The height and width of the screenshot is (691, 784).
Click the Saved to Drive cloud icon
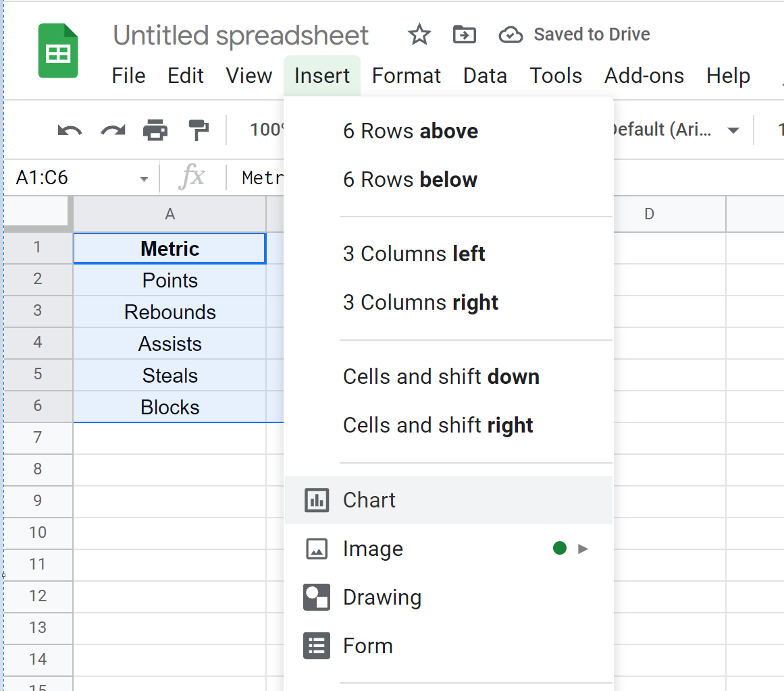pyautogui.click(x=511, y=34)
